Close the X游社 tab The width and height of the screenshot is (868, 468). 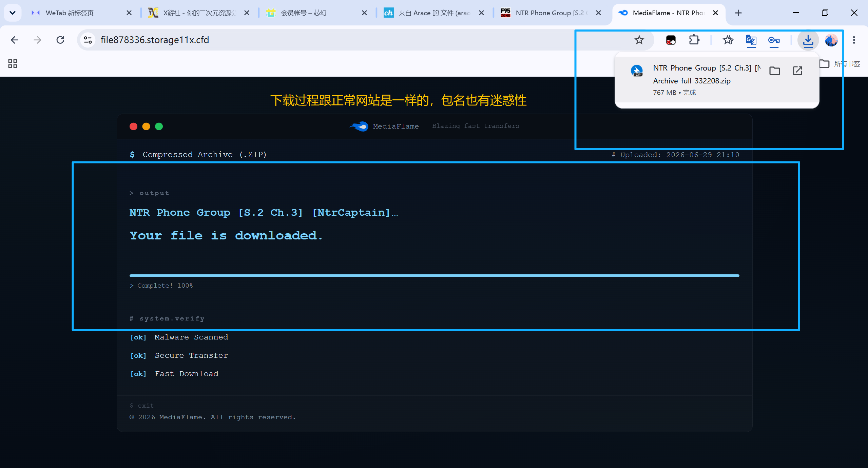[x=247, y=13]
